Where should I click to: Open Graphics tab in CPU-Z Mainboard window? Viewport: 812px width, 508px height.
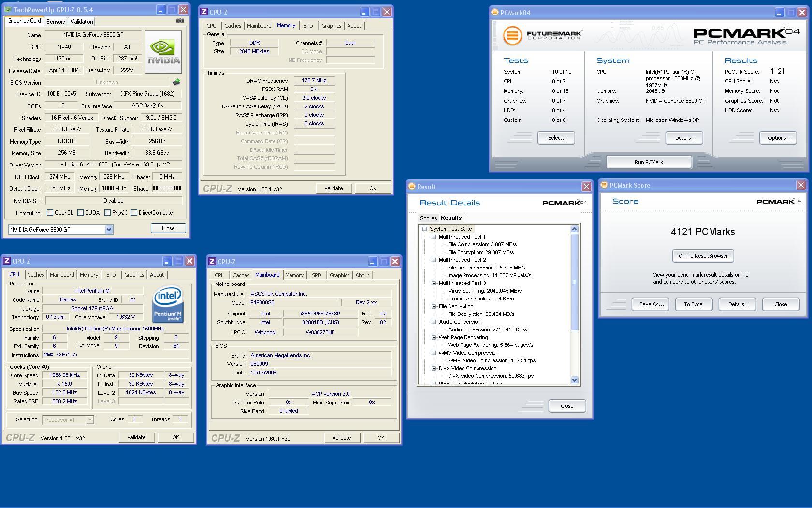pos(339,275)
